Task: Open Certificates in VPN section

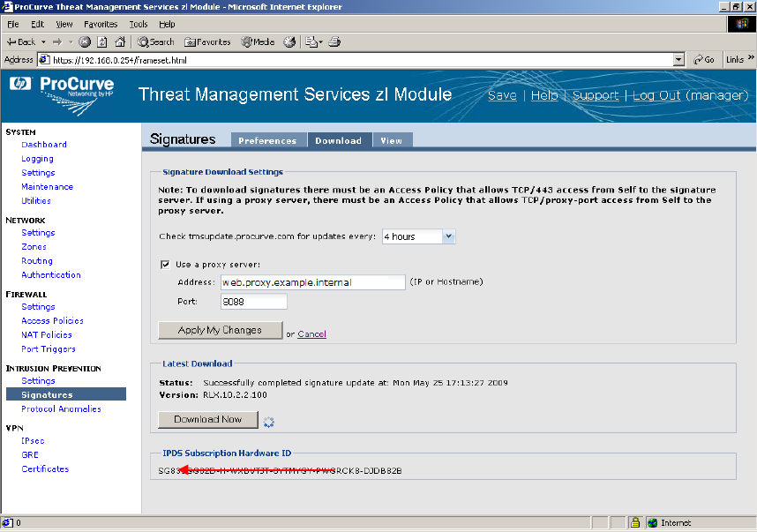Action: tap(45, 468)
